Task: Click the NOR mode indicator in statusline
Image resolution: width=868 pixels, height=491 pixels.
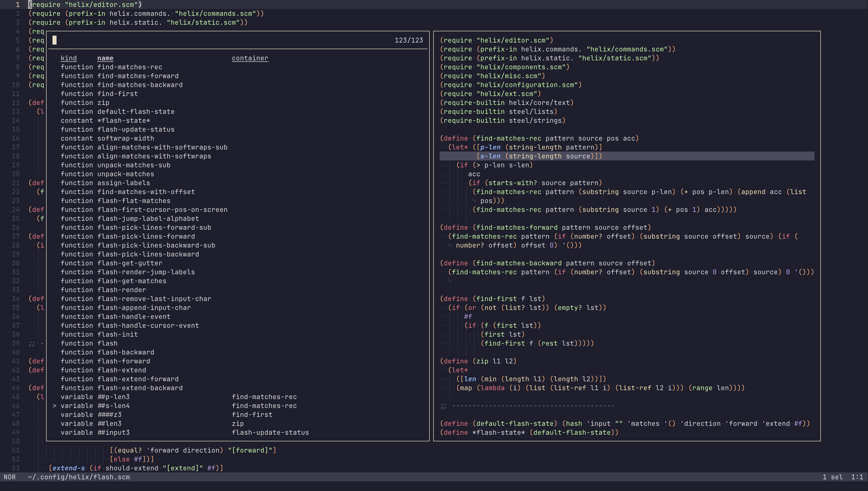Action: click(x=10, y=477)
